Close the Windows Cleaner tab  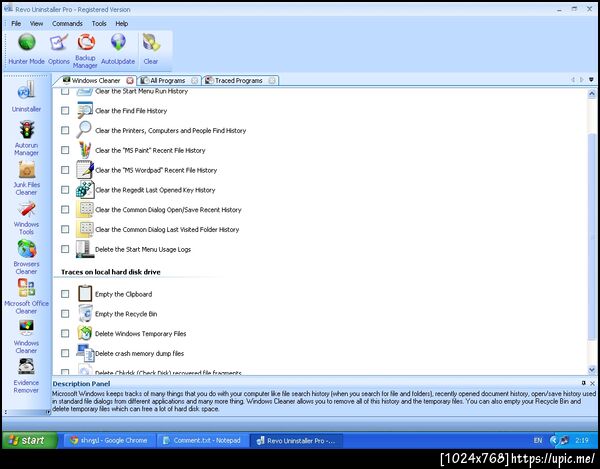(x=130, y=80)
